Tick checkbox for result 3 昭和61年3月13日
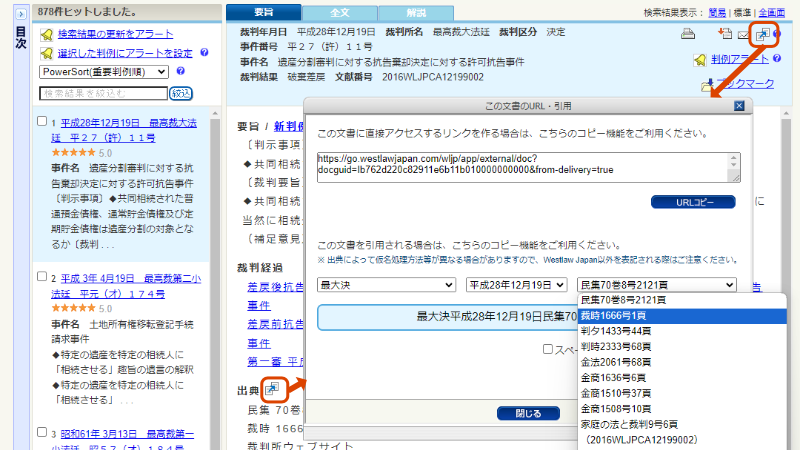 click(x=42, y=432)
